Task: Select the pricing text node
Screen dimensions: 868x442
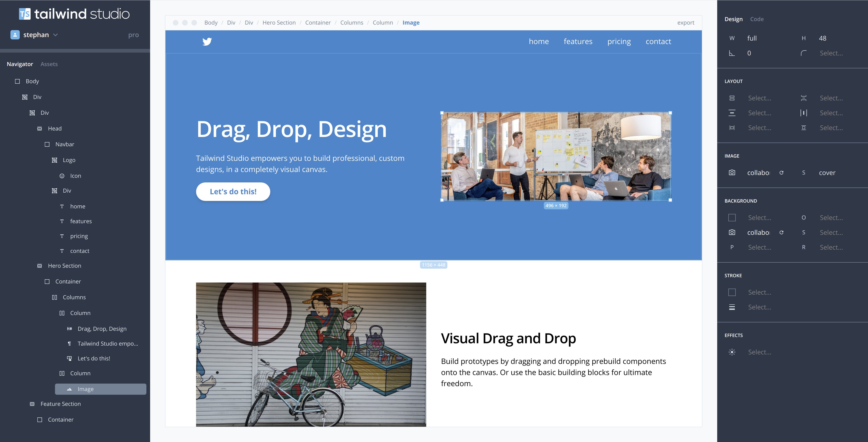Action: tap(79, 236)
